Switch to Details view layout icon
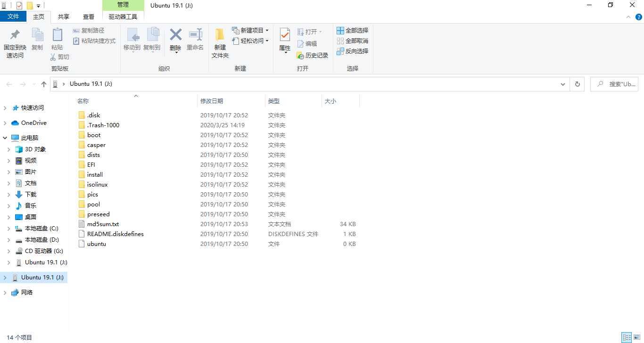This screenshot has height=343, width=644. pos(627,337)
